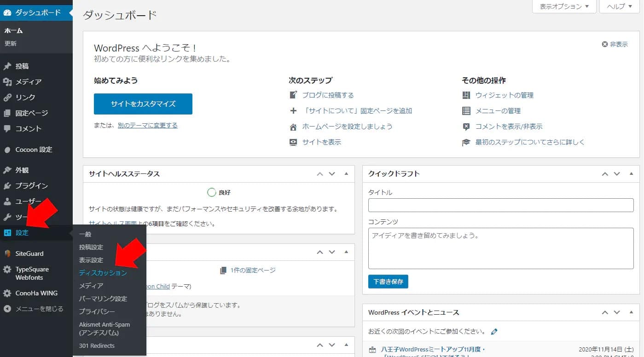Collapse the サイトヘルスステータス panel
Screen dimensions: 644x357
point(346,174)
